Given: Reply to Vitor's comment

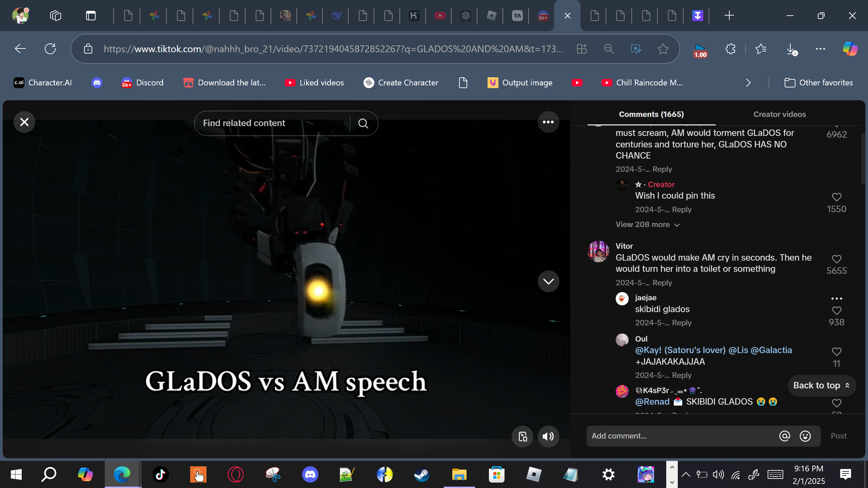Looking at the screenshot, I should pos(662,283).
